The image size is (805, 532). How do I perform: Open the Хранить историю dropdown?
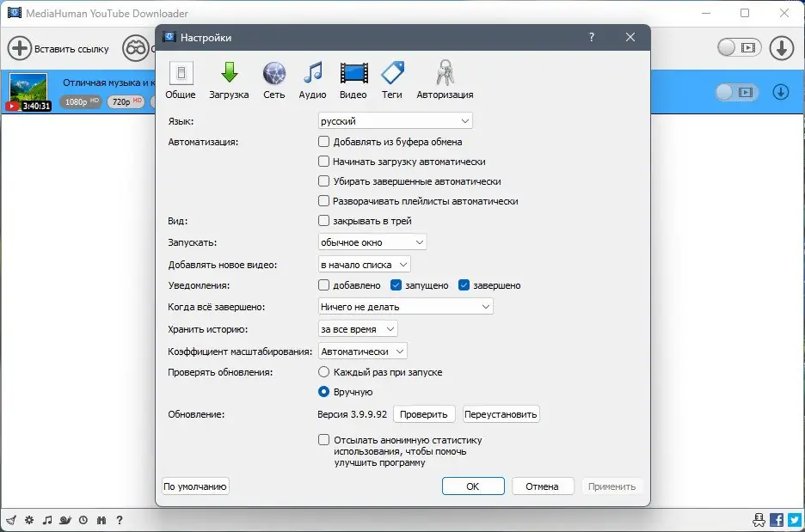(x=358, y=328)
